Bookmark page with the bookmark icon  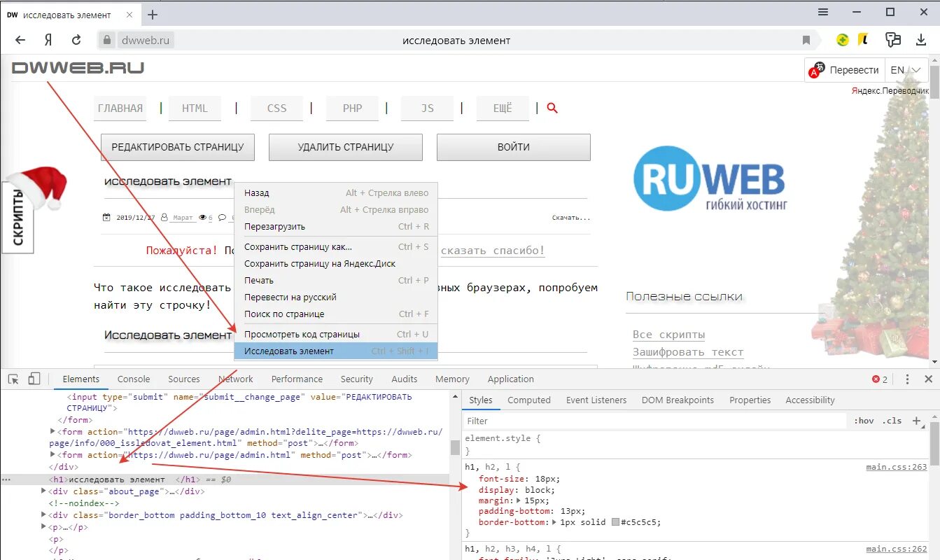[x=806, y=41]
